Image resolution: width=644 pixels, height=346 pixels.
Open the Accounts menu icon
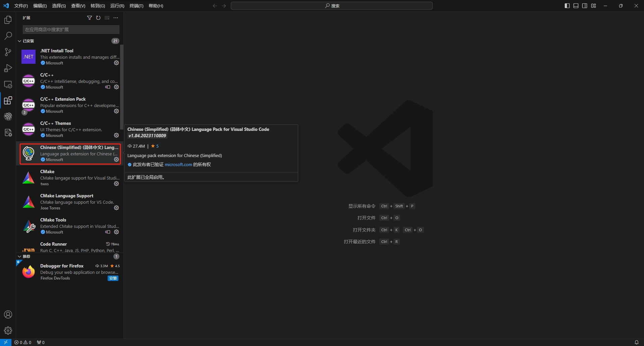[x=8, y=314]
